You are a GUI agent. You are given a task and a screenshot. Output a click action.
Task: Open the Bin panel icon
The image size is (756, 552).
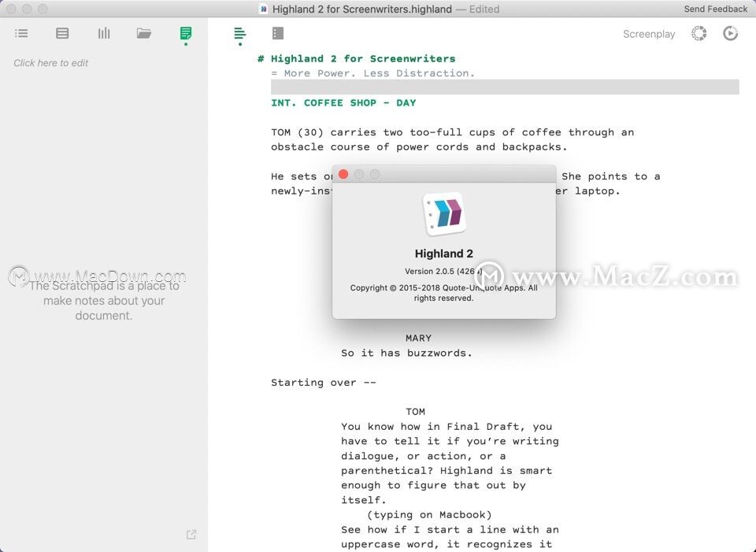[62, 33]
